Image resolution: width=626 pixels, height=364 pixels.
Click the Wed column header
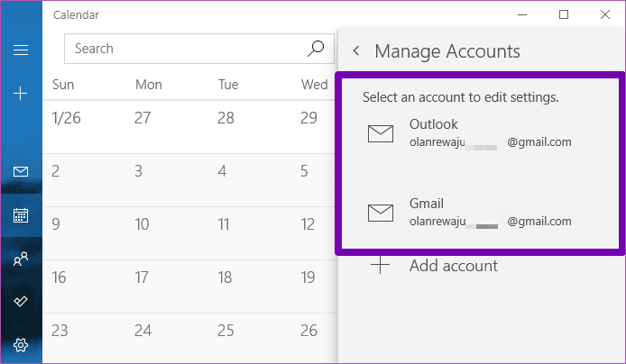tap(314, 85)
